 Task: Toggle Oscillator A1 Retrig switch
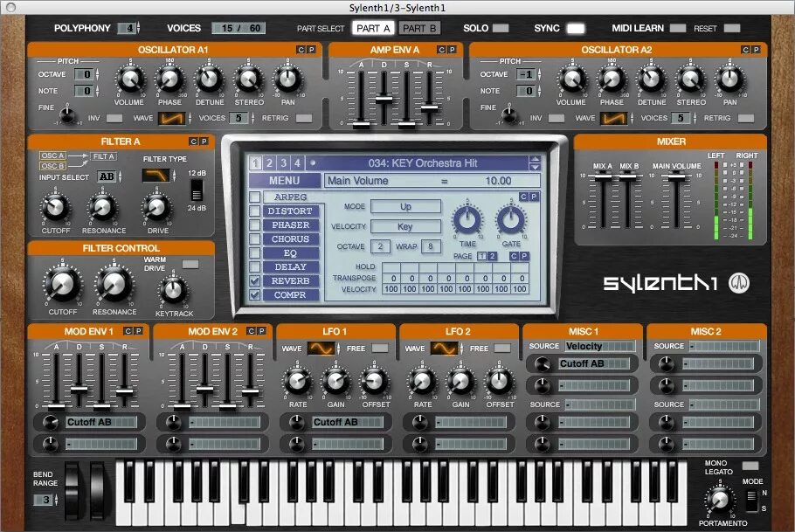pos(304,118)
